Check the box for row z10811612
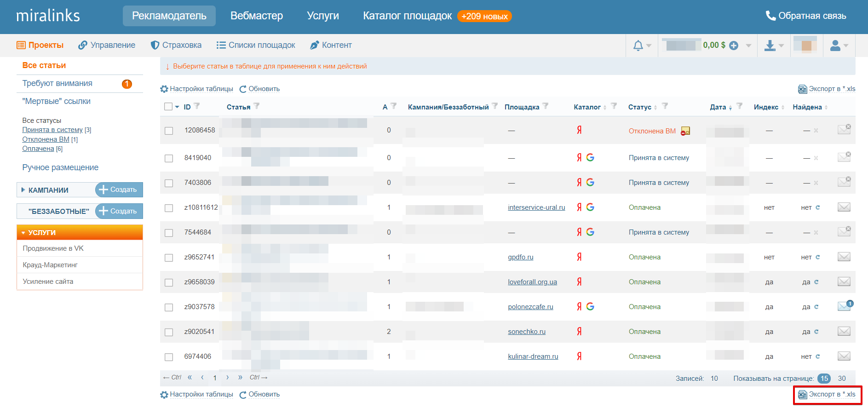 coord(169,208)
